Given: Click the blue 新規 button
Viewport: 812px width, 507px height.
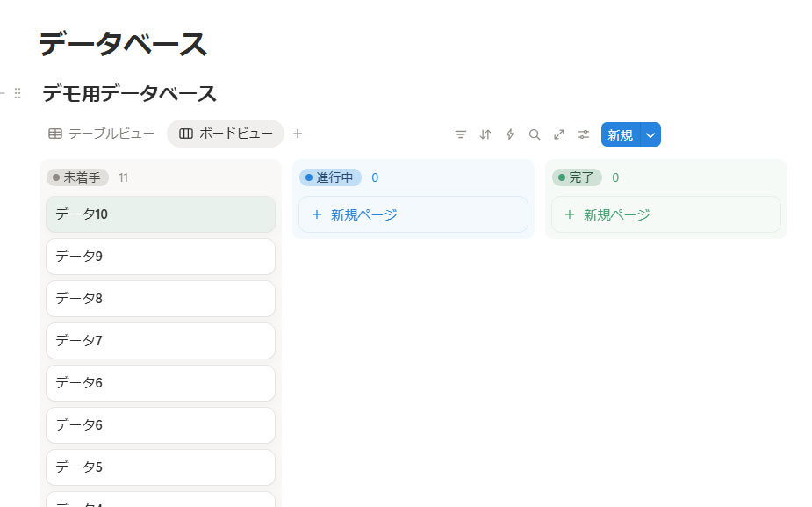Looking at the screenshot, I should coord(621,134).
